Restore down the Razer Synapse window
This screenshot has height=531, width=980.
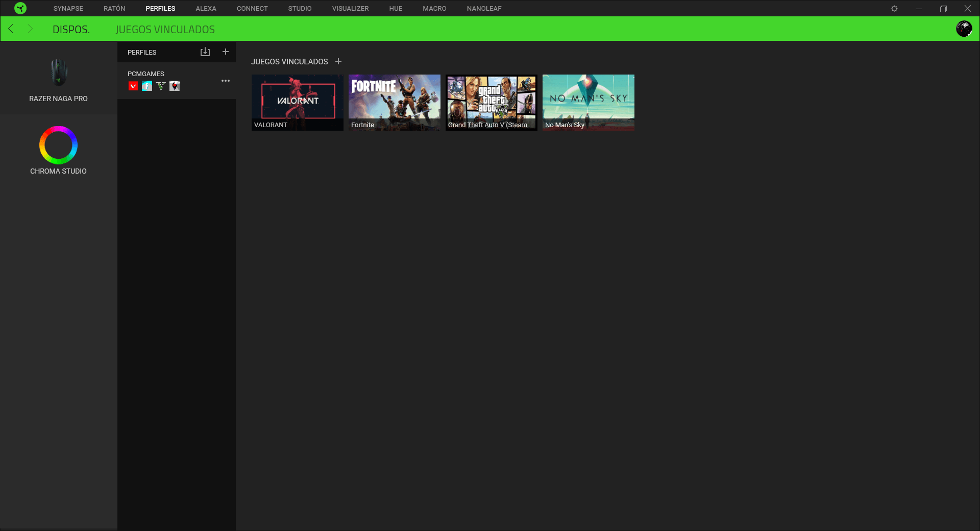pos(943,9)
